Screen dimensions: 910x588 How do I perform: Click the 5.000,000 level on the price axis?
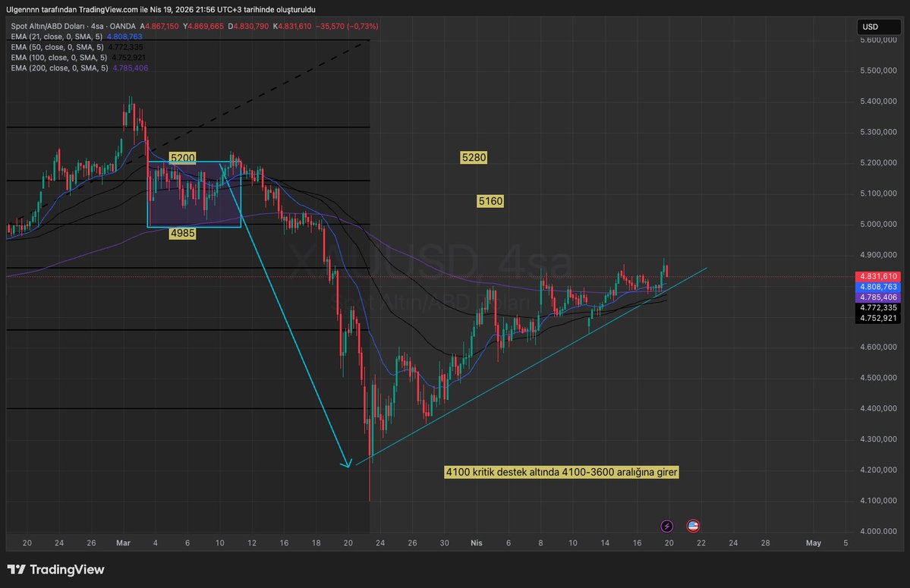(x=879, y=225)
